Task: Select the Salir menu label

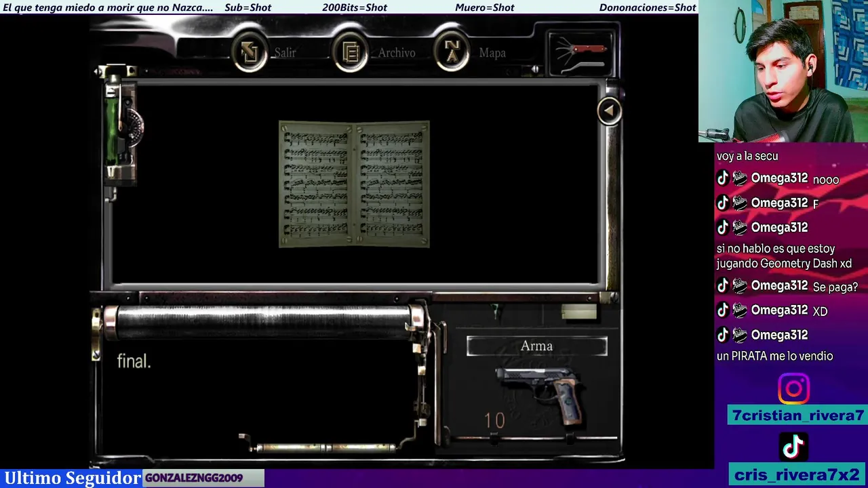Action: [285, 53]
